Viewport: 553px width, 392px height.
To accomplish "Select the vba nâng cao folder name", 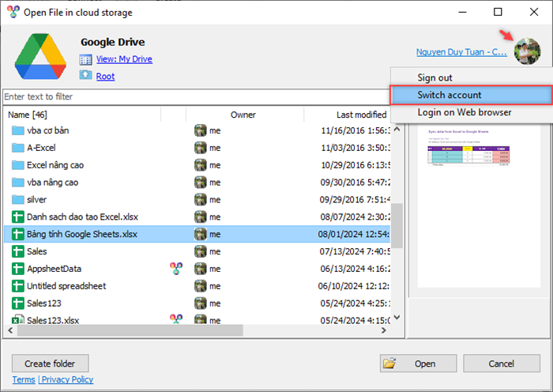I will click(53, 183).
